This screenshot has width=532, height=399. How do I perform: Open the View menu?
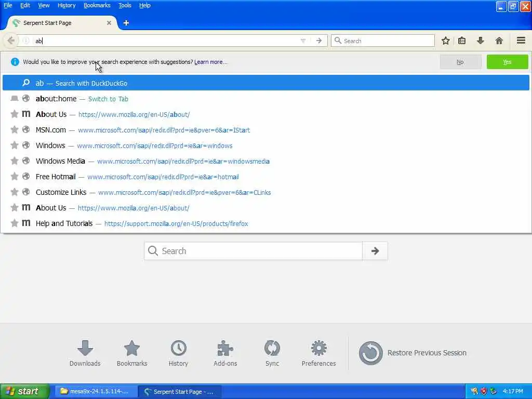44,5
